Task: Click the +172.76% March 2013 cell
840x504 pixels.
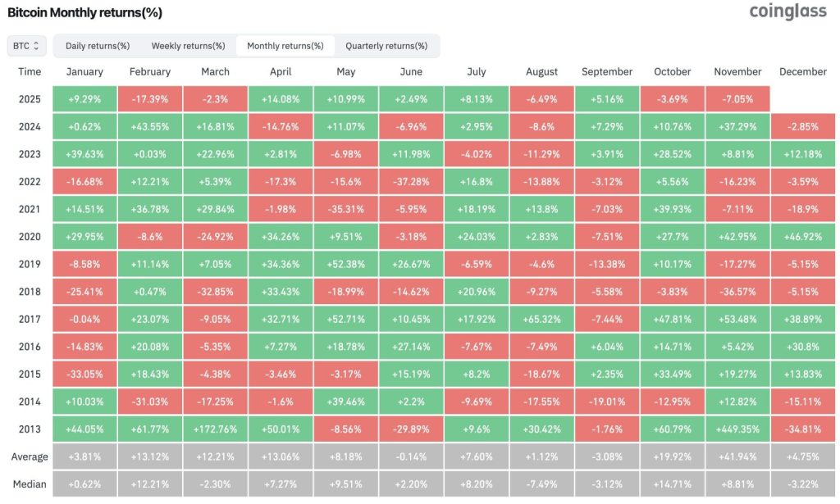Action: point(215,428)
